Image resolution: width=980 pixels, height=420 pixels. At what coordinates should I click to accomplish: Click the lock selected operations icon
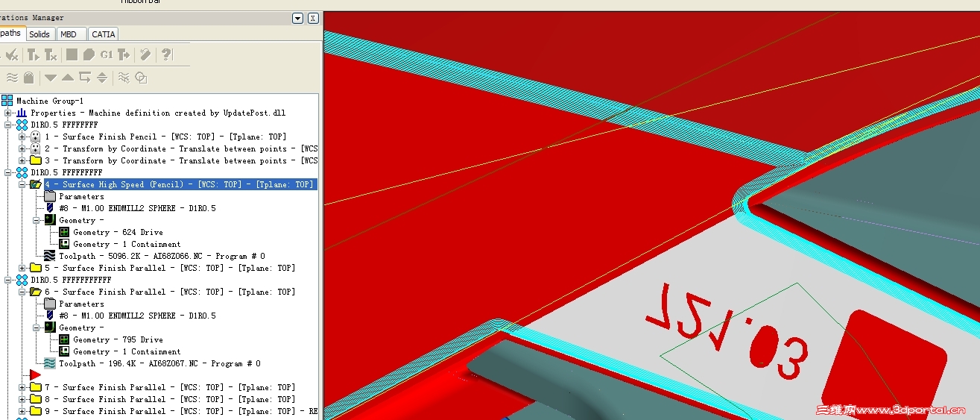tap(28, 77)
